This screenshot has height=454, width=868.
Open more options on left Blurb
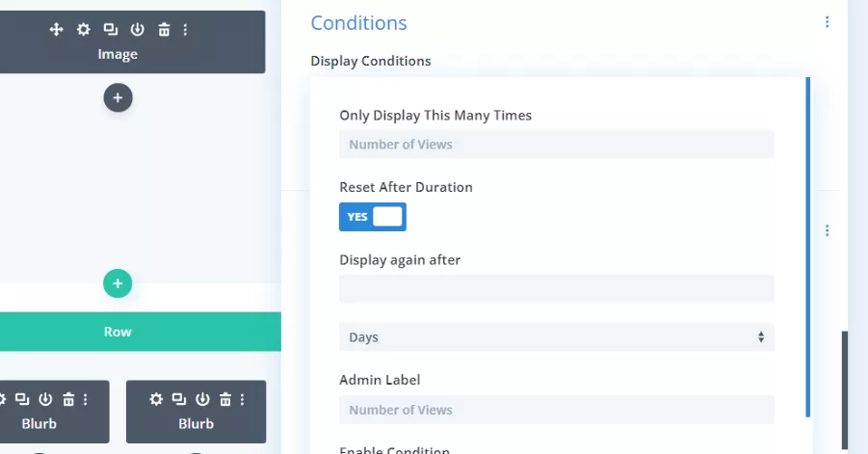click(x=85, y=399)
